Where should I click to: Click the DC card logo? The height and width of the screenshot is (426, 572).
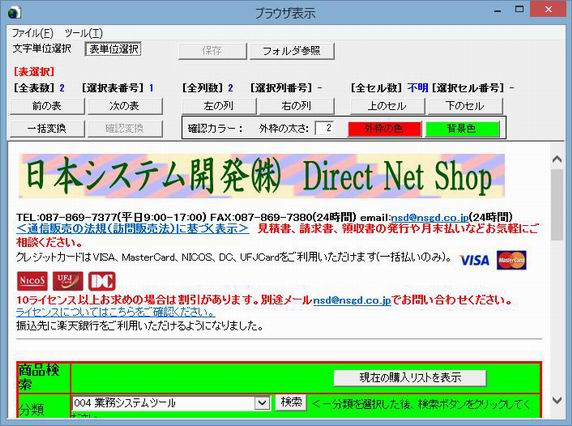[102, 281]
